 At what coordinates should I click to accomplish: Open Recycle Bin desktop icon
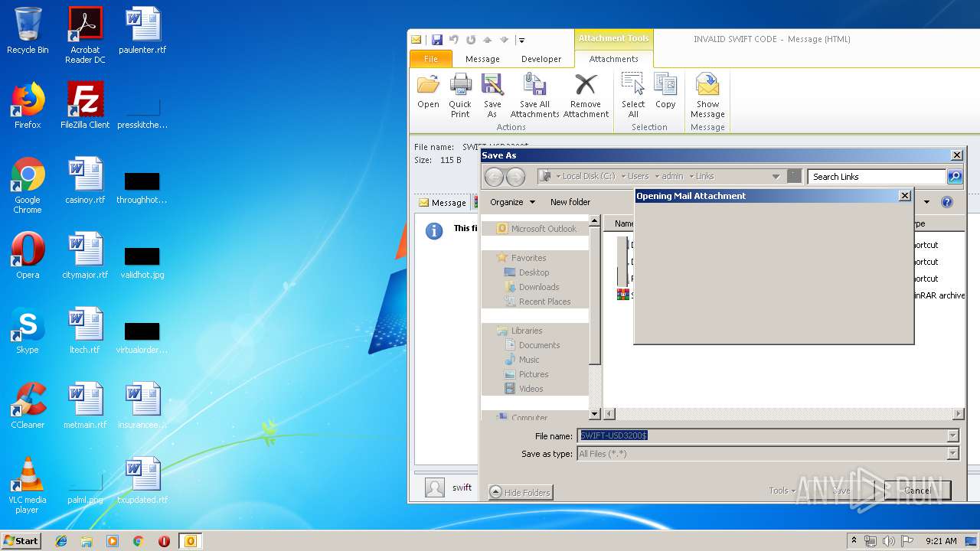point(28,31)
